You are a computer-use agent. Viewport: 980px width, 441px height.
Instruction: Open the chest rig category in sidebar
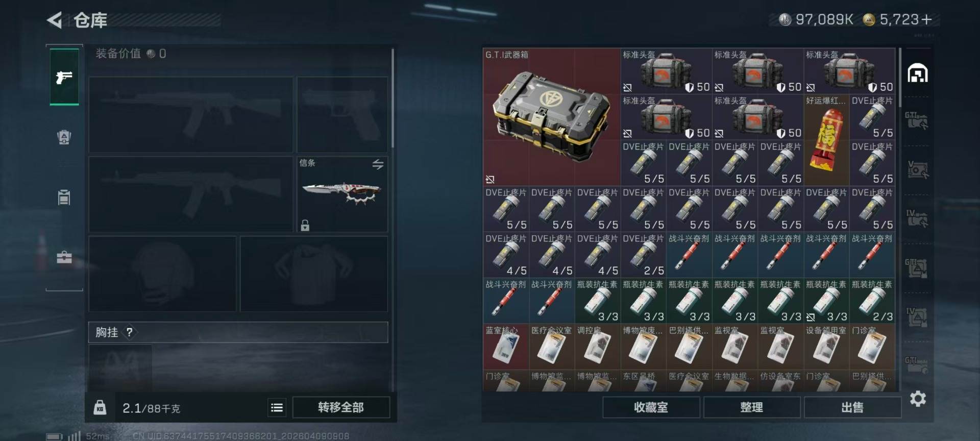[64, 197]
